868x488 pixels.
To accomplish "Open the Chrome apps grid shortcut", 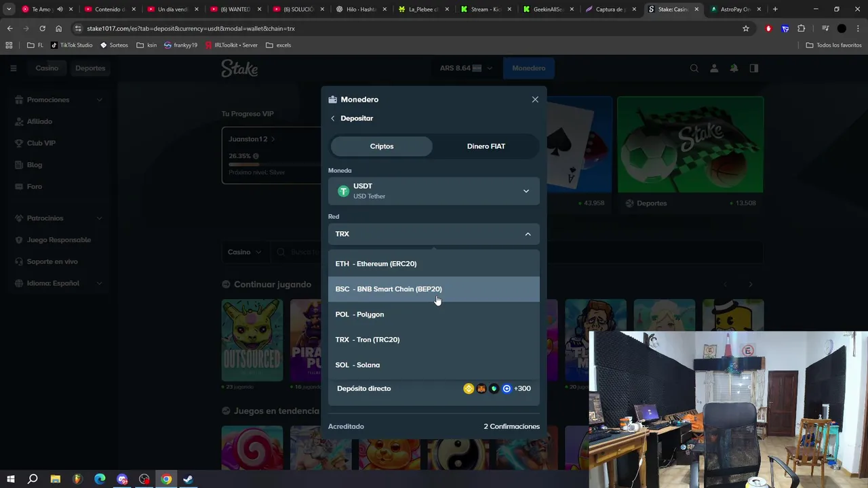I will click(9, 45).
